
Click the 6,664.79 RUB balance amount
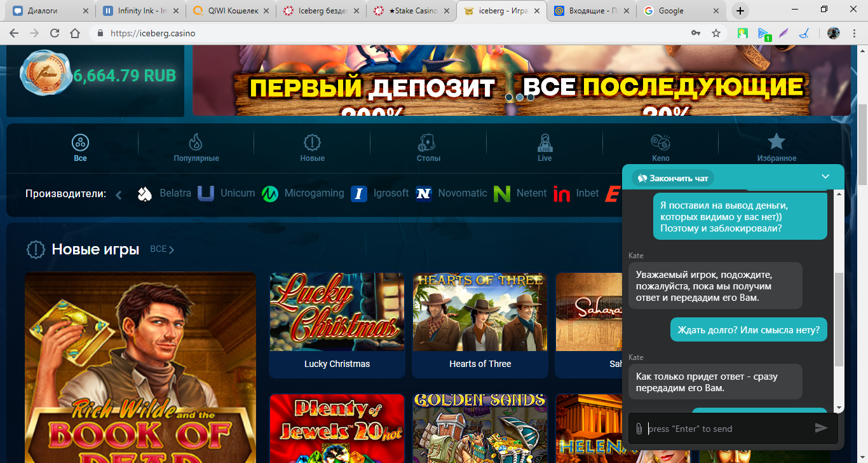[125, 75]
